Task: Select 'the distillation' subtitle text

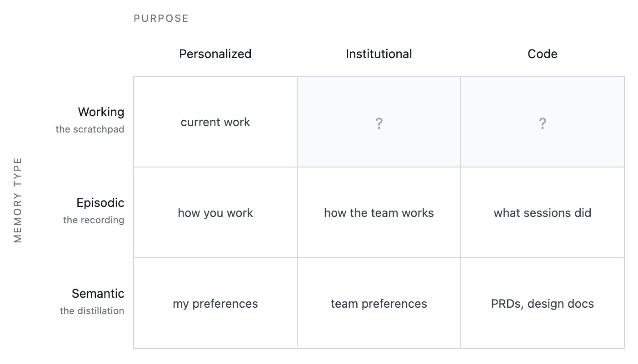Action: pos(92,311)
